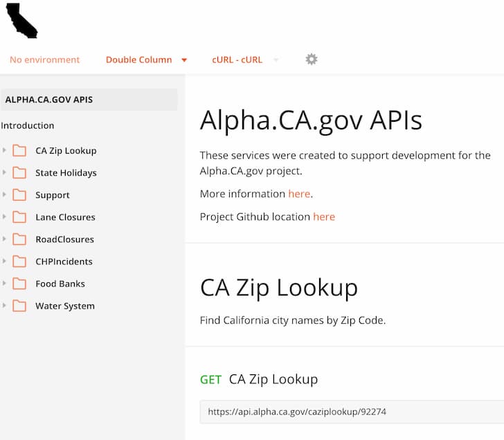Click the Water System folder icon
This screenshot has height=440, width=504.
pos(19,305)
